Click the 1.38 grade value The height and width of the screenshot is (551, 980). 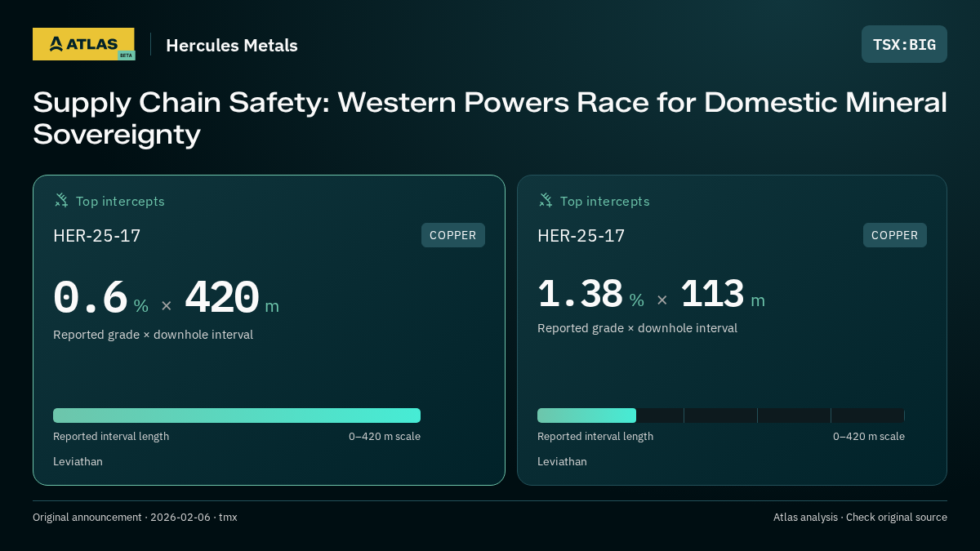(x=581, y=294)
